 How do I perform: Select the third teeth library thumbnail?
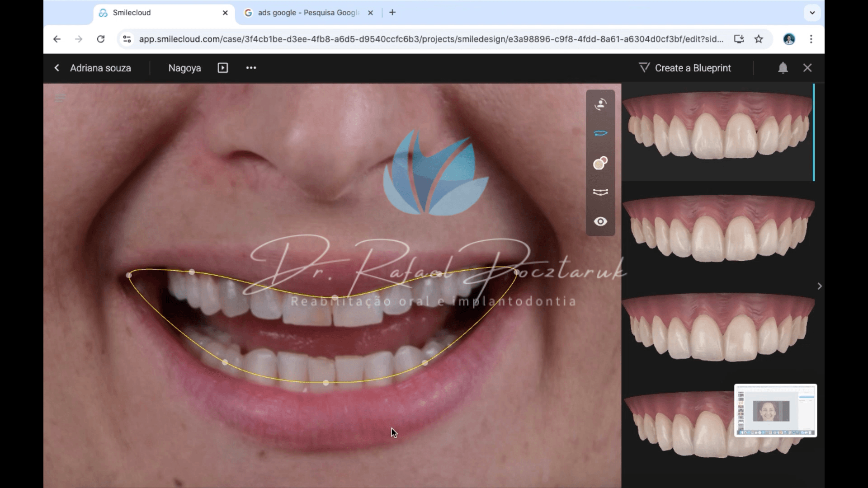[718, 329]
